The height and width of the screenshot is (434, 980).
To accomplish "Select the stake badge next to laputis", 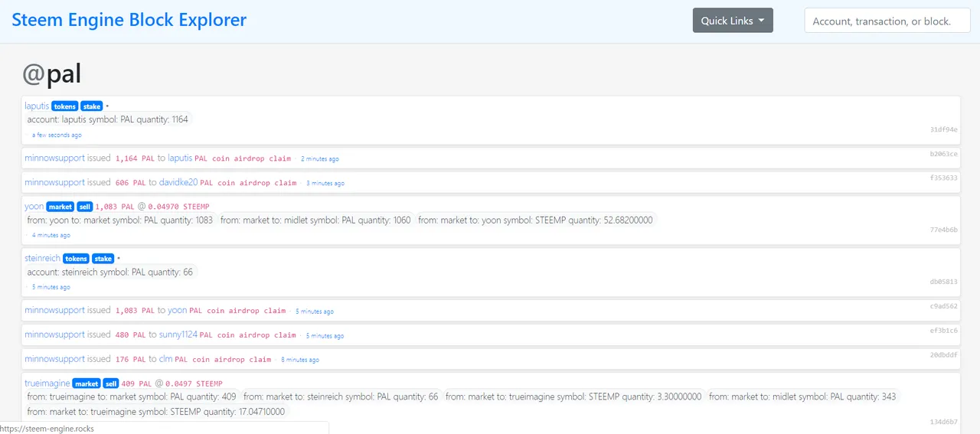I will pos(92,106).
